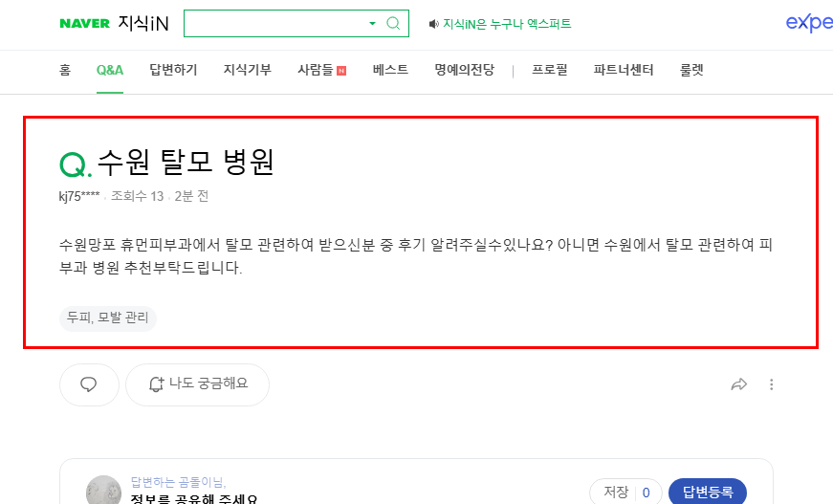Click the 2분 전 timestamp
This screenshot has height=504, width=833.
[191, 196]
